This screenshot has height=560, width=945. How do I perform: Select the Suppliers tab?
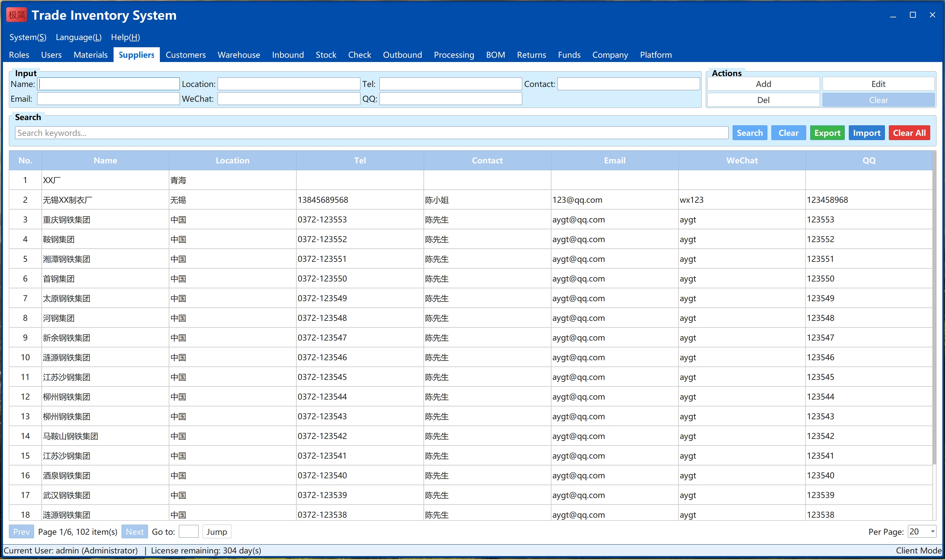coord(136,55)
